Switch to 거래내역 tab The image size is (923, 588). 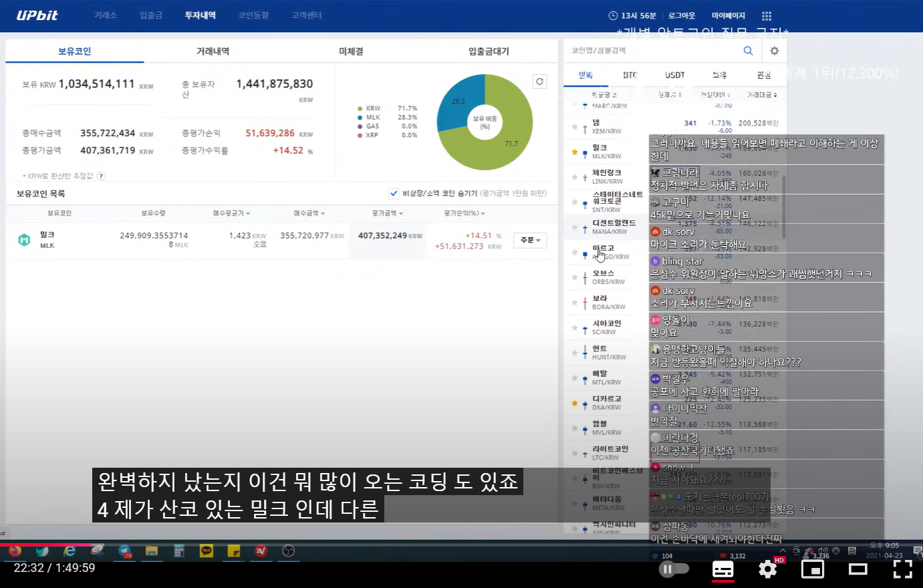pyautogui.click(x=213, y=51)
